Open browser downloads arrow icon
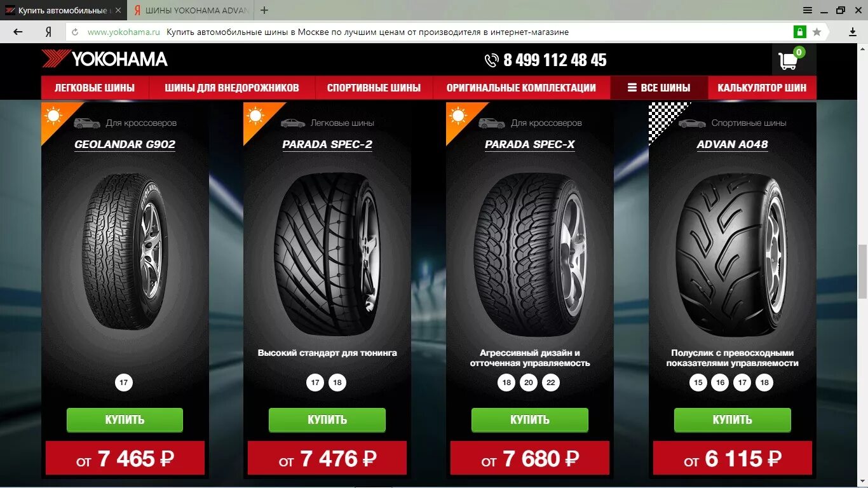868x488 pixels. (853, 32)
